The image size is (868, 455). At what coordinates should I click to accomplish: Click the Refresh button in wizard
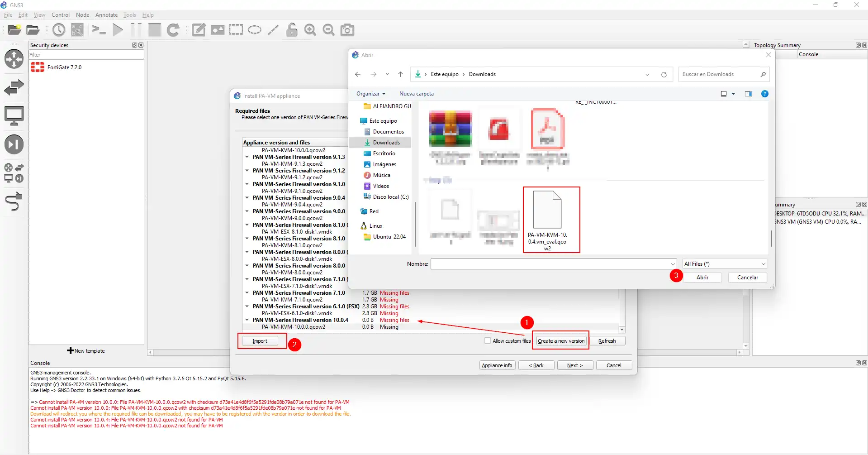tap(607, 341)
